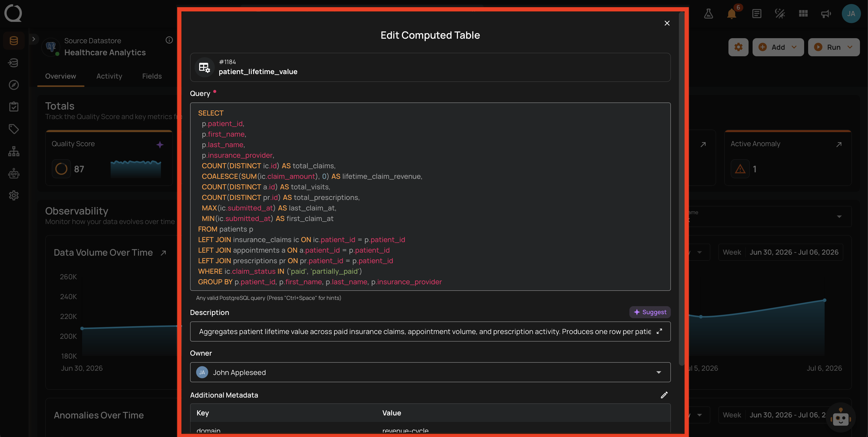This screenshot has height=437, width=868.
Task: Open the flask experiments icon in header
Action: pos(708,14)
